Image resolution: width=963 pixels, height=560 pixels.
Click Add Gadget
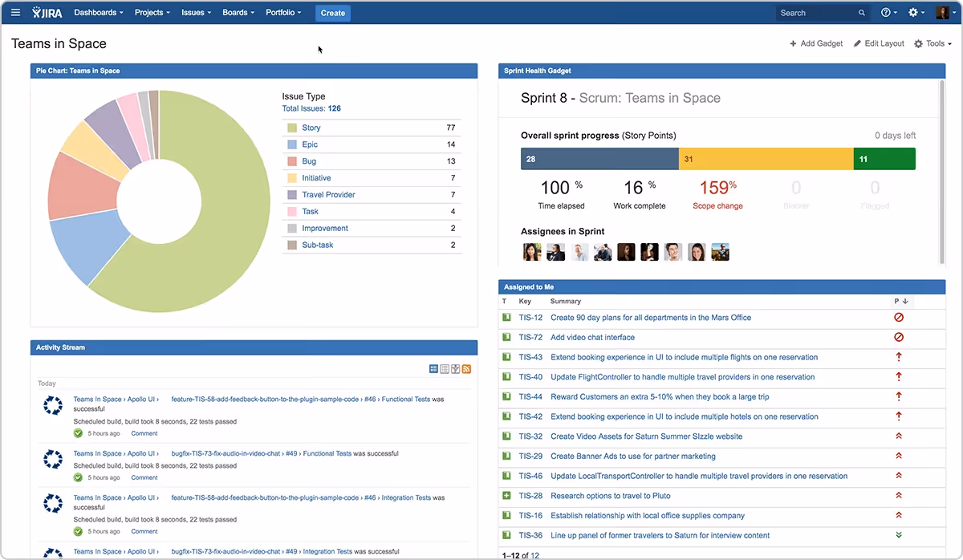[x=816, y=43]
